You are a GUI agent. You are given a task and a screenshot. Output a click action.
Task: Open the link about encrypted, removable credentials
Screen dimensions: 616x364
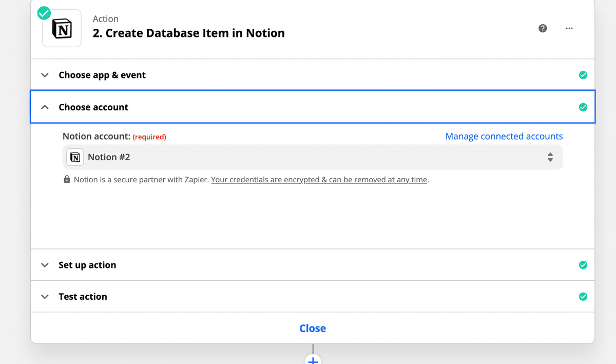[319, 180]
